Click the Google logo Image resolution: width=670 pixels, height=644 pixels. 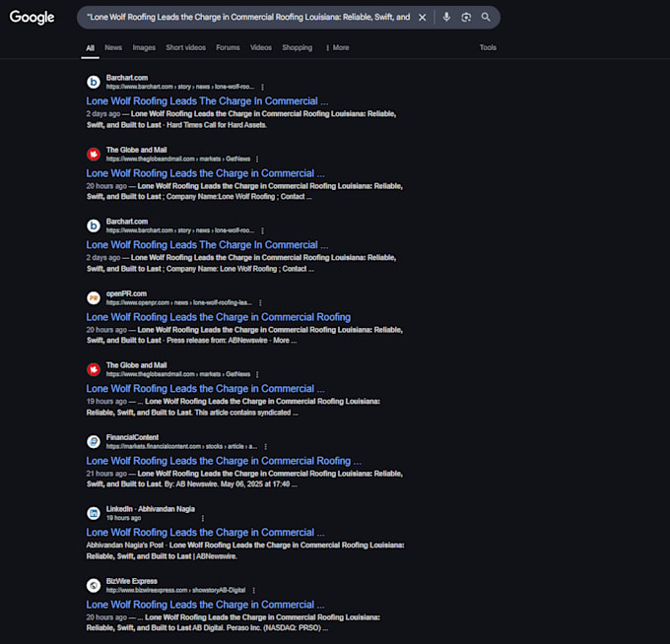click(33, 17)
